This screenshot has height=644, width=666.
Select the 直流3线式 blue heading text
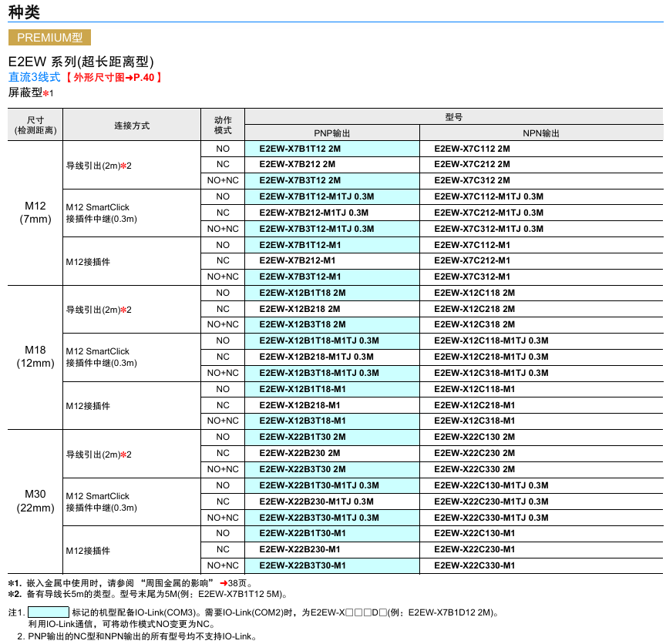click(34, 77)
